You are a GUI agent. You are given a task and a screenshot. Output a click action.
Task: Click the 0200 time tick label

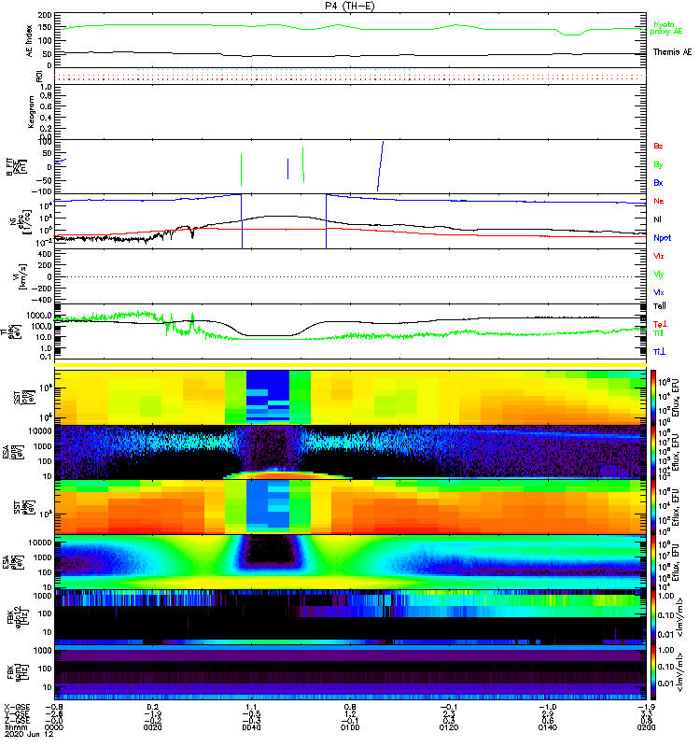tap(646, 727)
